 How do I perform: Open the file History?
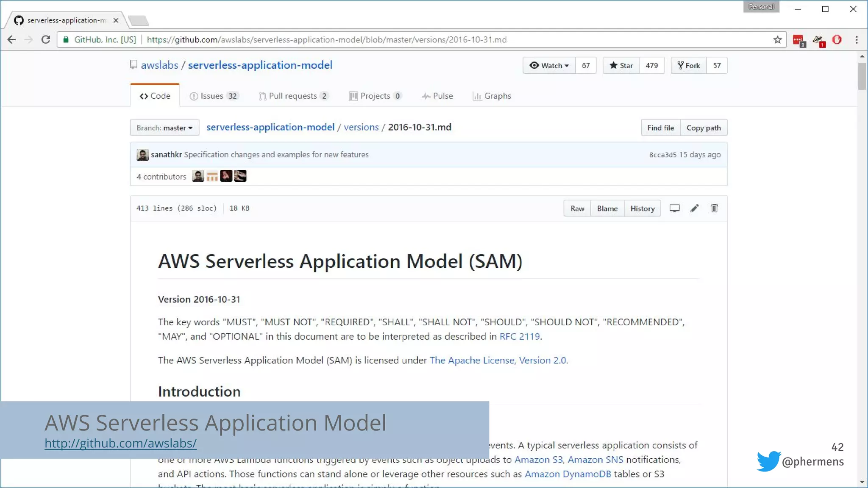click(643, 208)
